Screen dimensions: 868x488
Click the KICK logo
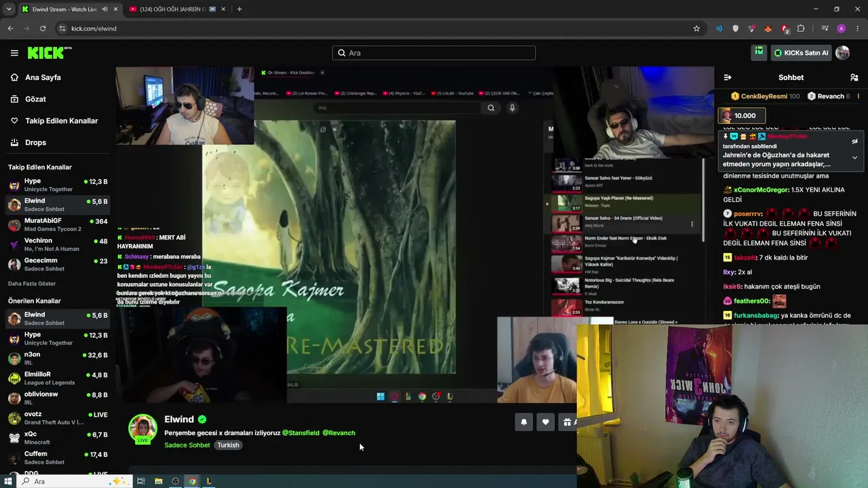[50, 53]
